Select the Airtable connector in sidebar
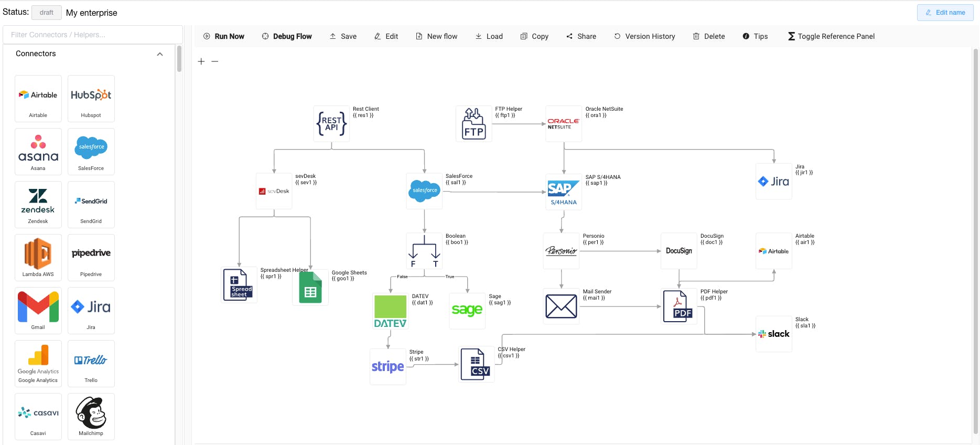The image size is (980, 445). pos(38,99)
